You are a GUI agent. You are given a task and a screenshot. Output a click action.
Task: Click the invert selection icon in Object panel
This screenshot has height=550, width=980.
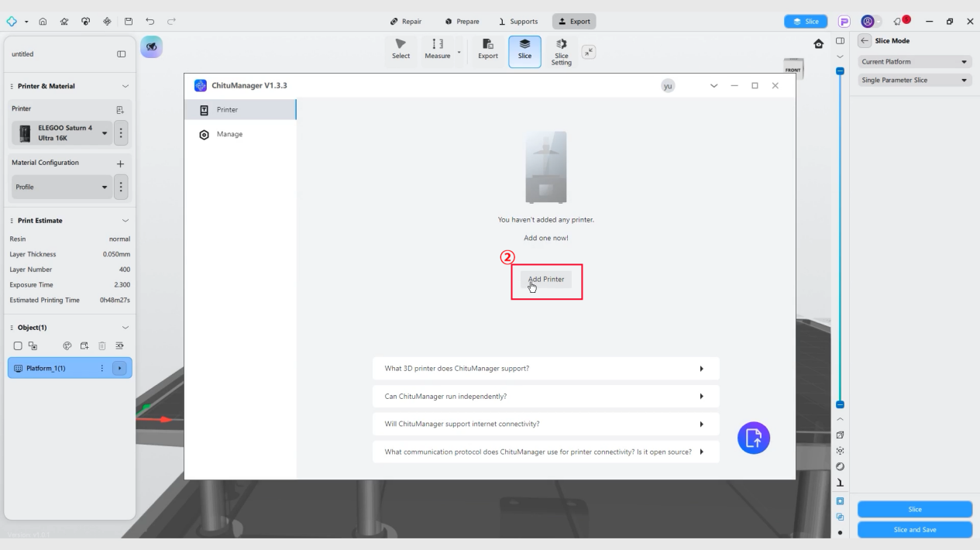[33, 346]
